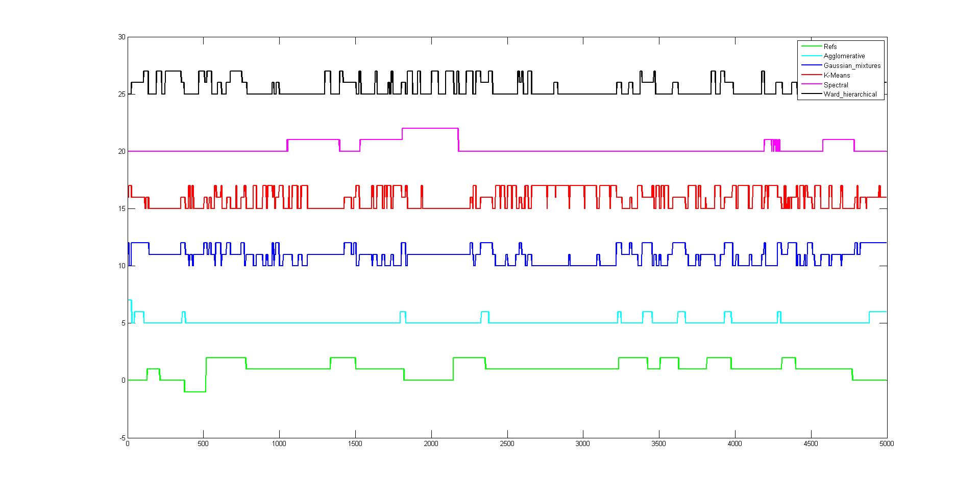Click the y-axis tick label -5
The height and width of the screenshot is (492, 980).
coord(121,438)
